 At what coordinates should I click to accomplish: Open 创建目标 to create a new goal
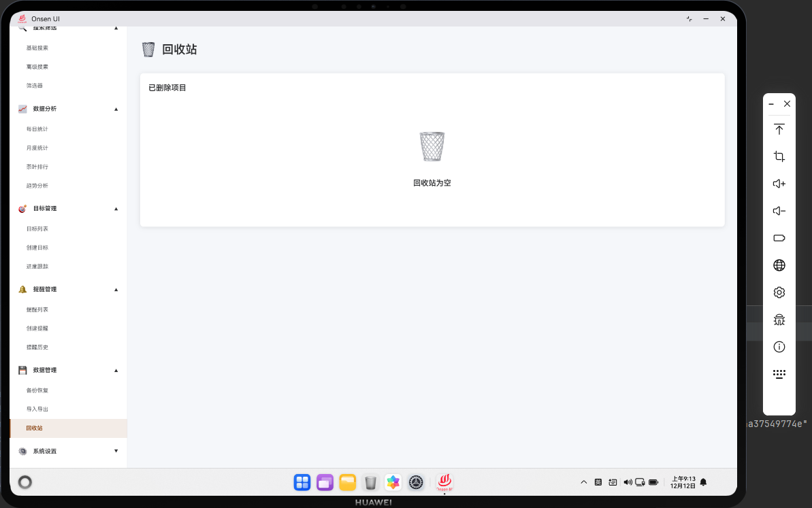pos(37,248)
